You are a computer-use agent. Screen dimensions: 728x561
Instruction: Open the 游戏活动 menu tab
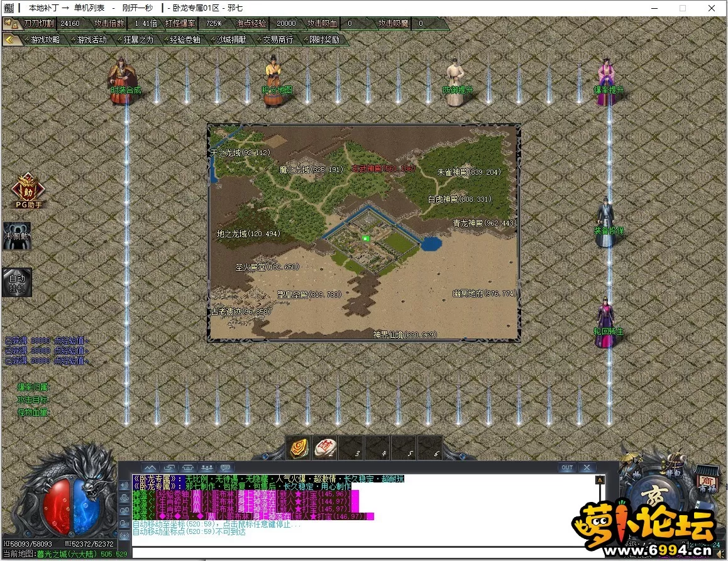click(92, 40)
